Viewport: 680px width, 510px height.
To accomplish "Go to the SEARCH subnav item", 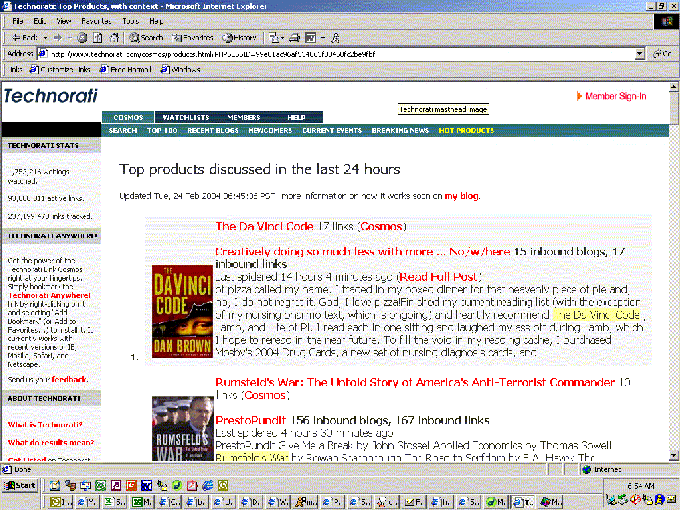I will pyautogui.click(x=123, y=131).
